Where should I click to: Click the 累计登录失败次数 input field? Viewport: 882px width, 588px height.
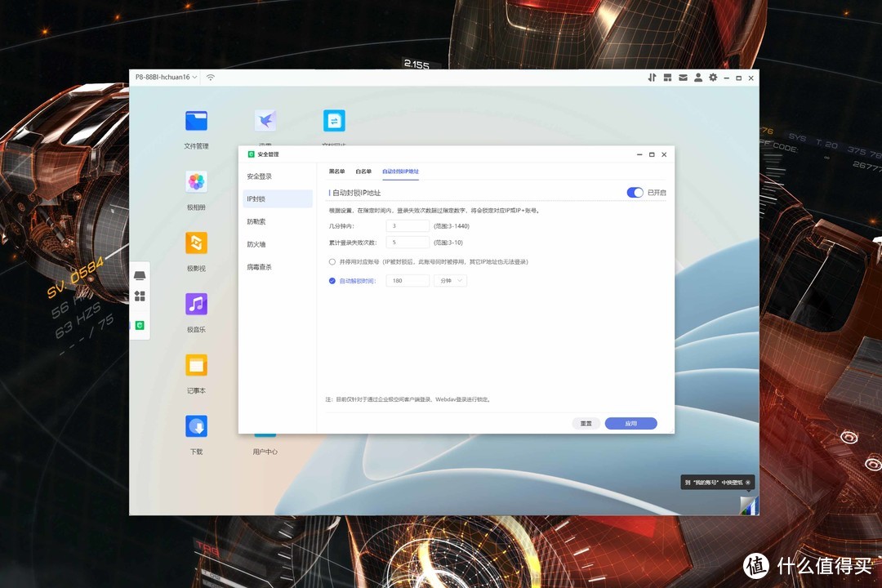[408, 243]
